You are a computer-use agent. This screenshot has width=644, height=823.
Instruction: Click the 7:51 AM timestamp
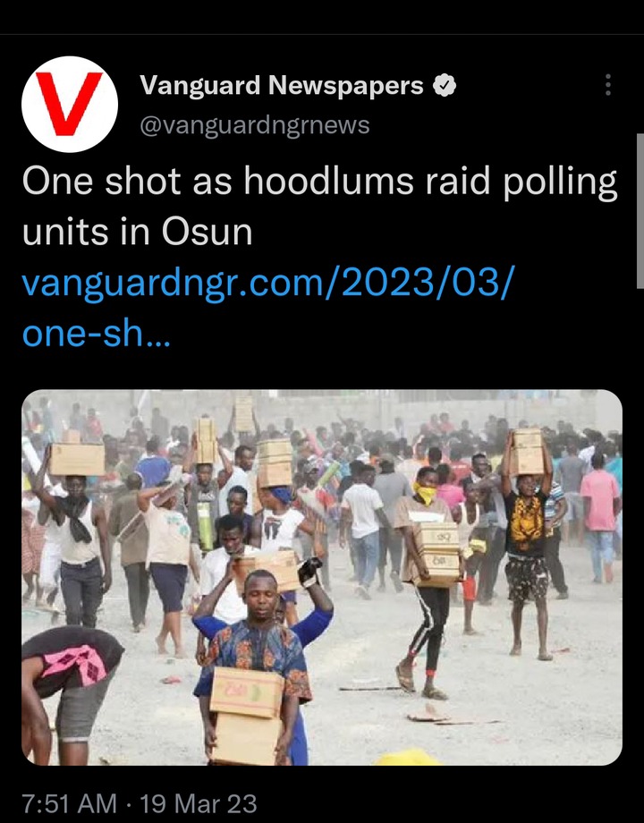(69, 803)
